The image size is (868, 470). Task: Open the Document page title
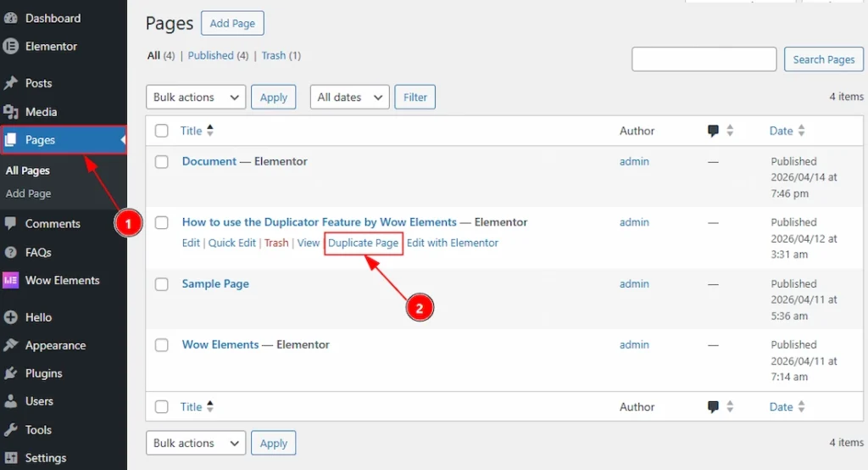[209, 161]
